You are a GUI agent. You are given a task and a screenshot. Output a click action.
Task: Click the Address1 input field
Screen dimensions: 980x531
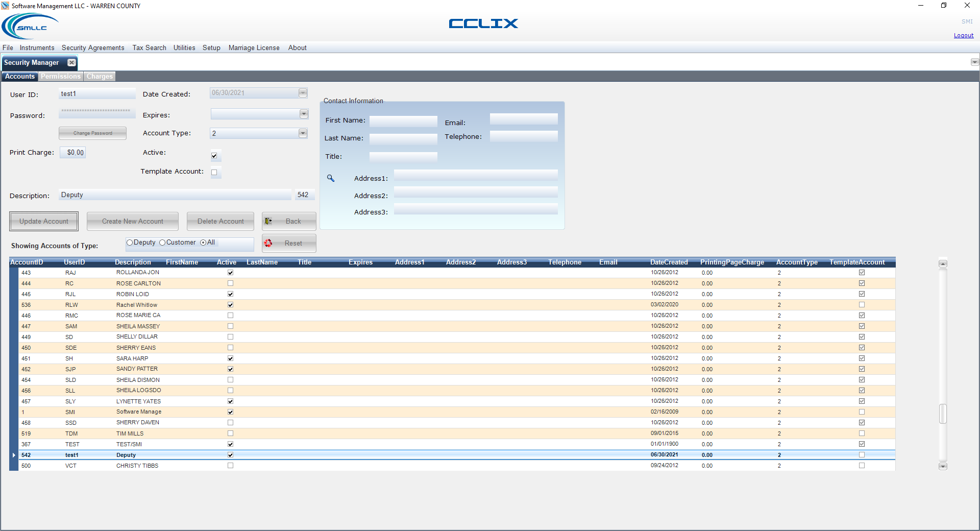476,175
